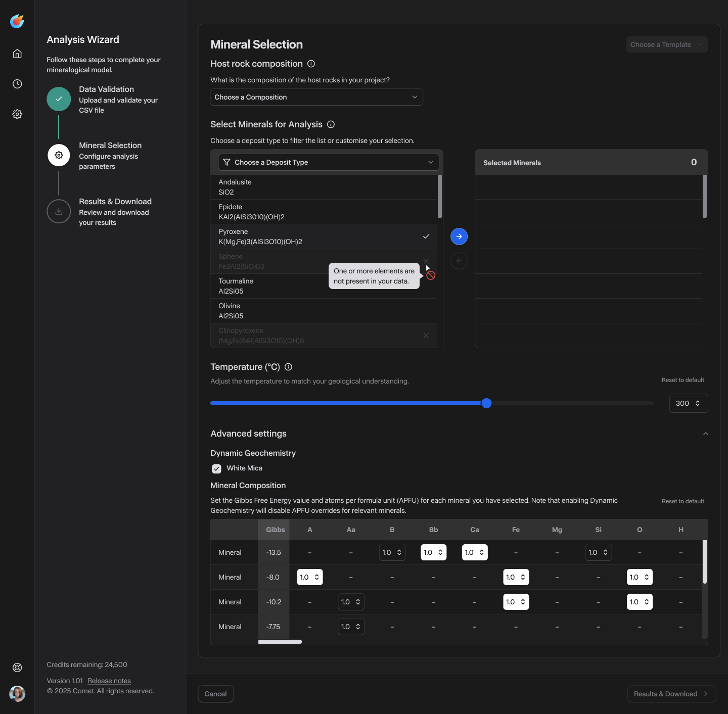The image size is (728, 714).
Task: Click the blue add-mineral right arrow button
Action: [459, 236]
